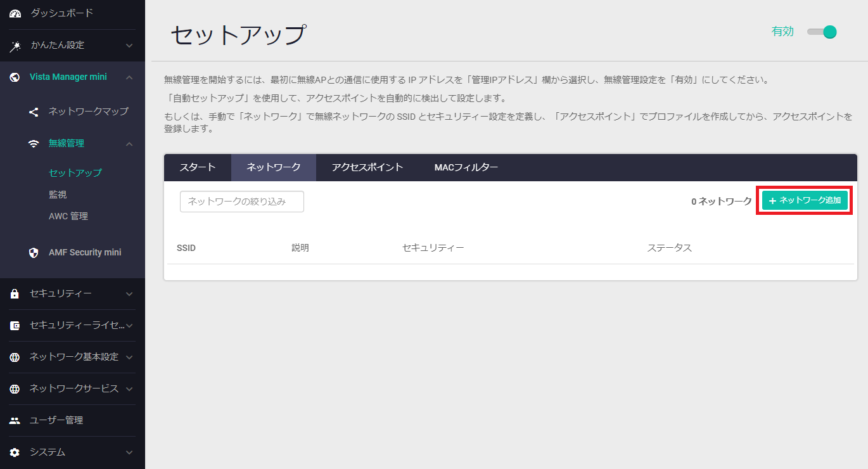Collapse the Vista Manager mini section

tap(129, 77)
